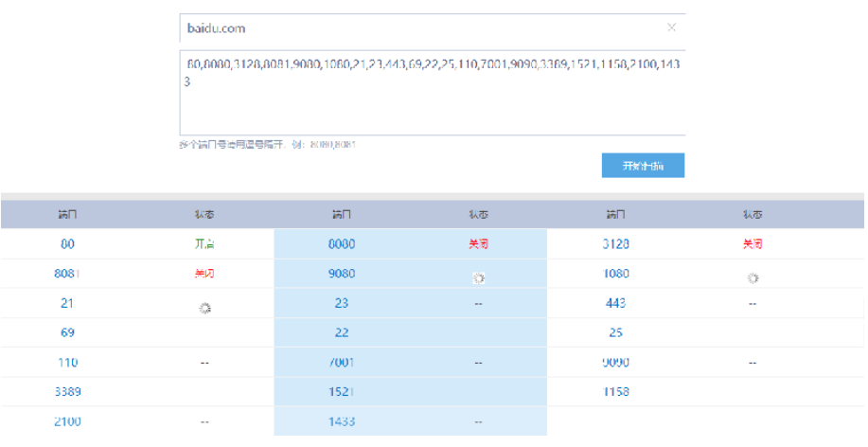
Task: Click the -- status for port 110
Action: [x=204, y=363]
